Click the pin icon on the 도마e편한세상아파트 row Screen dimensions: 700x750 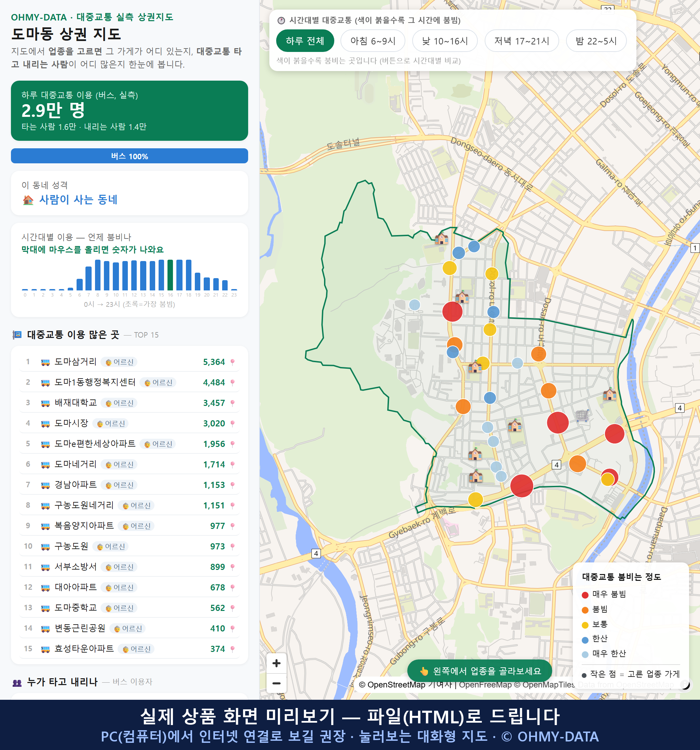[x=232, y=444]
